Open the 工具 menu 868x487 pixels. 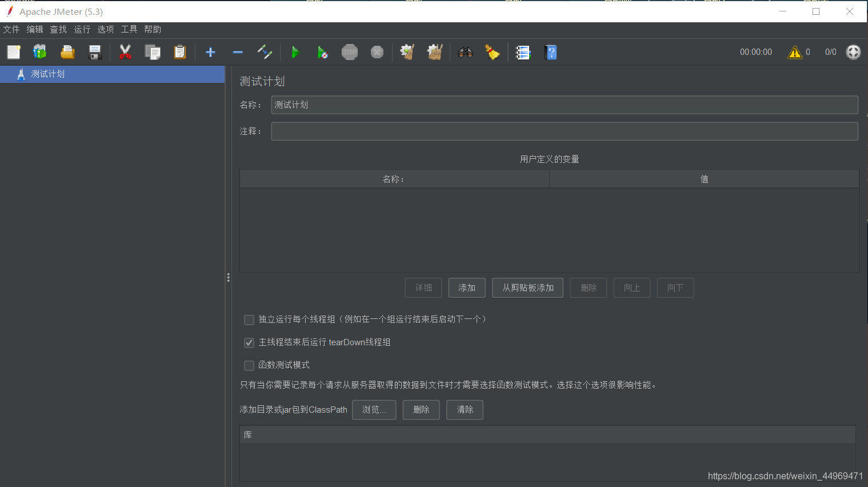point(129,29)
